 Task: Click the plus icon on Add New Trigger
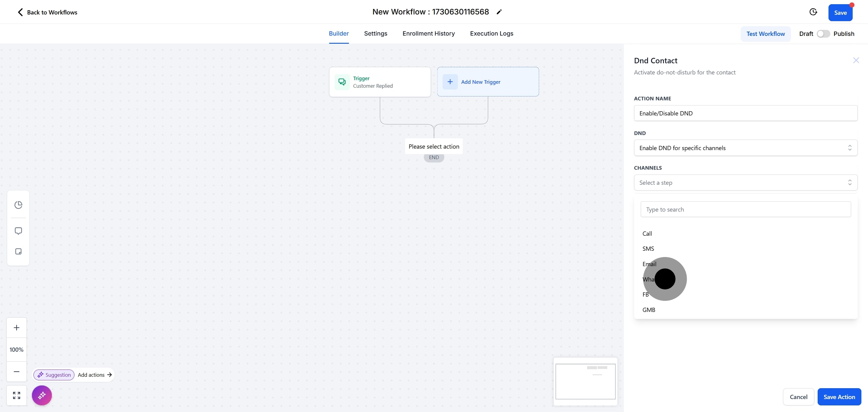click(x=450, y=82)
